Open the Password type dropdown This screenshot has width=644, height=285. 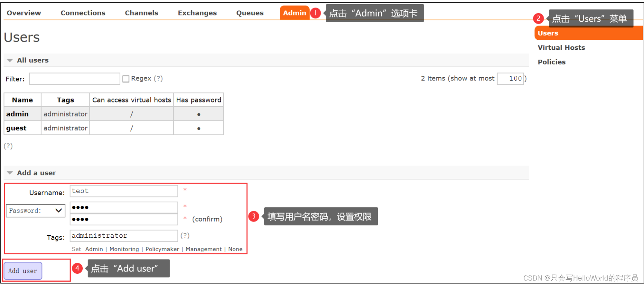tap(35, 211)
